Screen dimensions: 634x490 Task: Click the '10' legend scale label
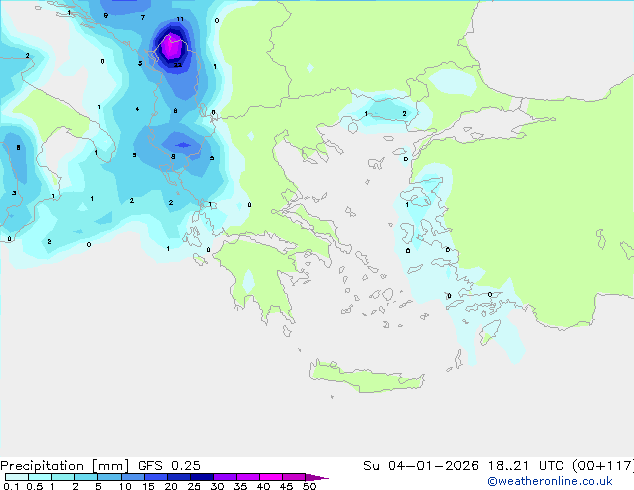125,486
